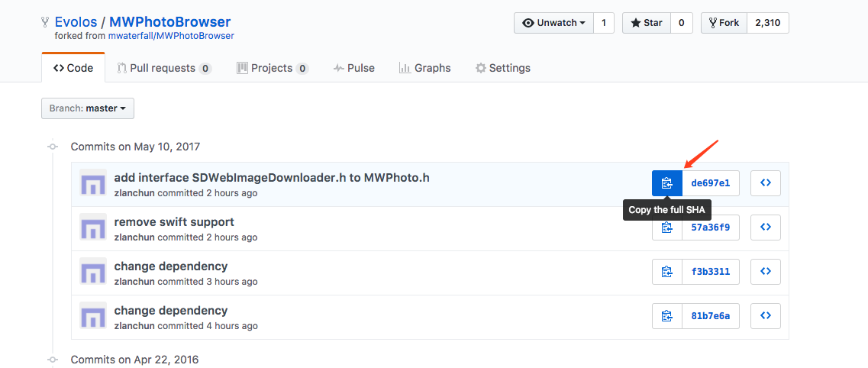Click zlanchun author on SDWebImageDownloader commit
868x368 pixels.
pyautogui.click(x=134, y=193)
